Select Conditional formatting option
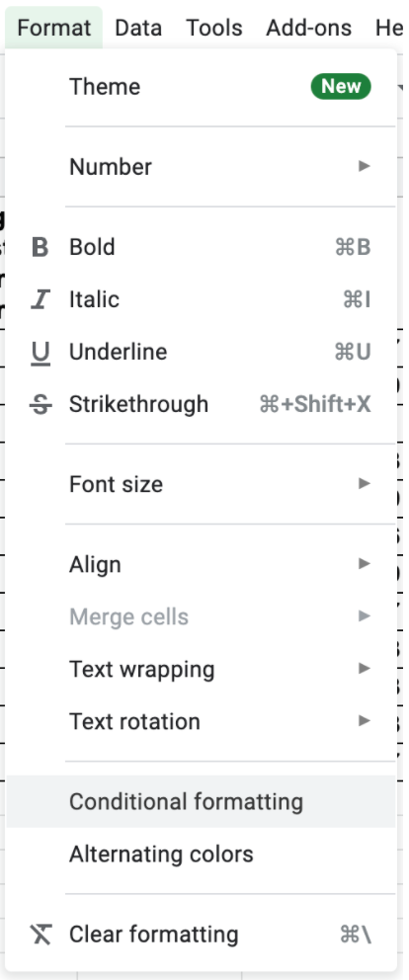The width and height of the screenshot is (409, 980). tap(201, 802)
